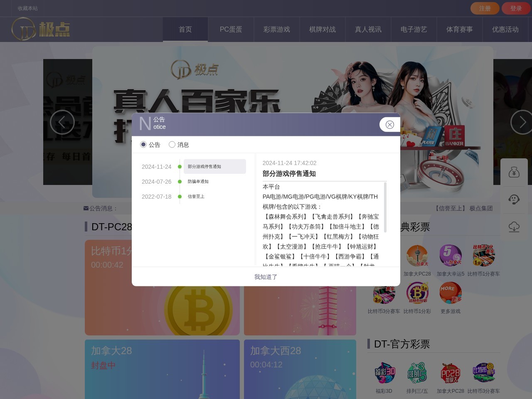Open the 信誉至上 notice entry
The width and height of the screenshot is (532, 399).
click(214, 197)
